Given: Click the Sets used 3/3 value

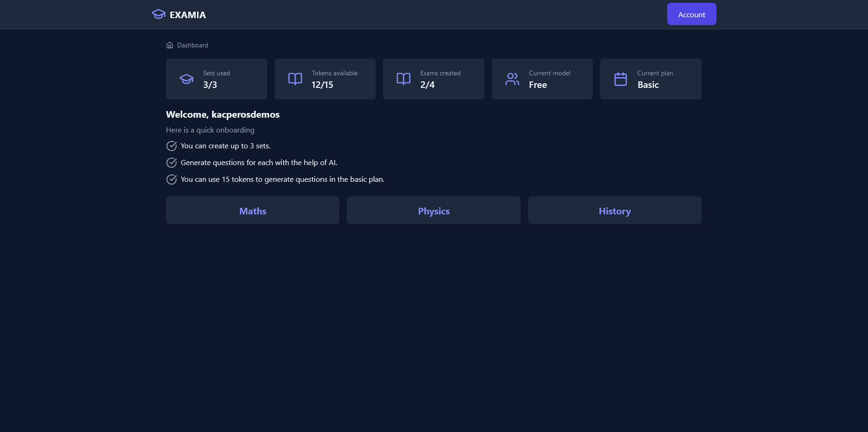Looking at the screenshot, I should coord(210,85).
